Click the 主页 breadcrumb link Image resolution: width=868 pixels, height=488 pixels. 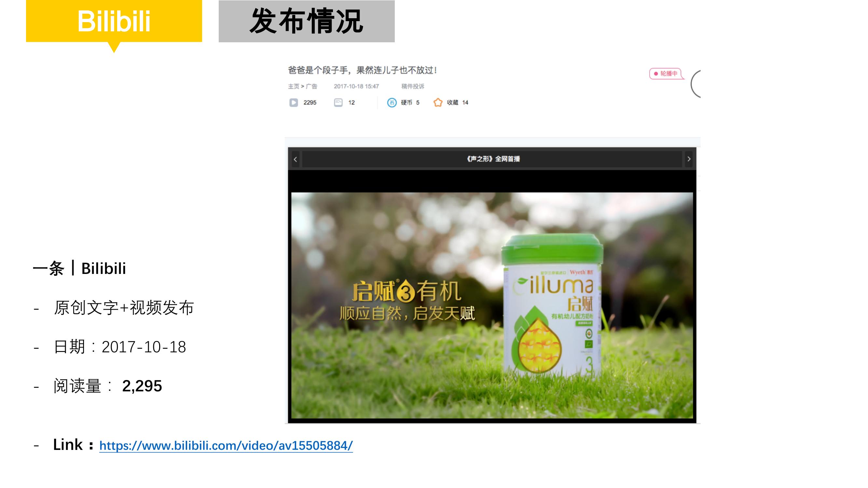click(294, 86)
